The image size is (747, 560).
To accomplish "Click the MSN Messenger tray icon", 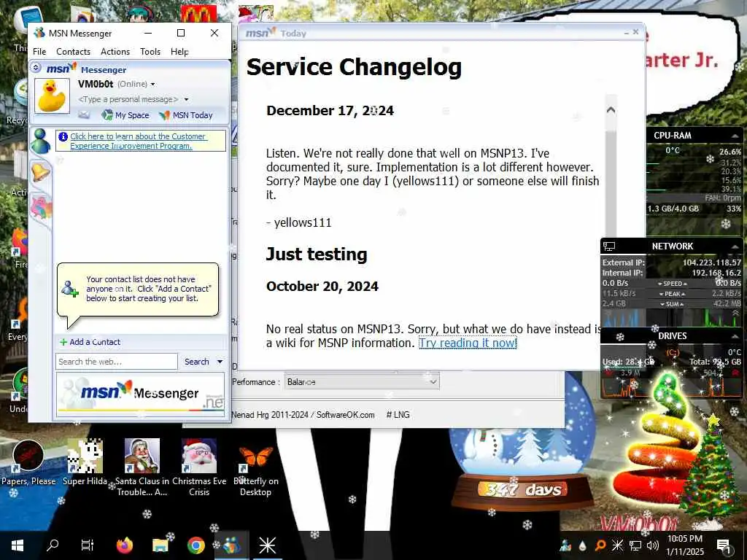I will [565, 545].
